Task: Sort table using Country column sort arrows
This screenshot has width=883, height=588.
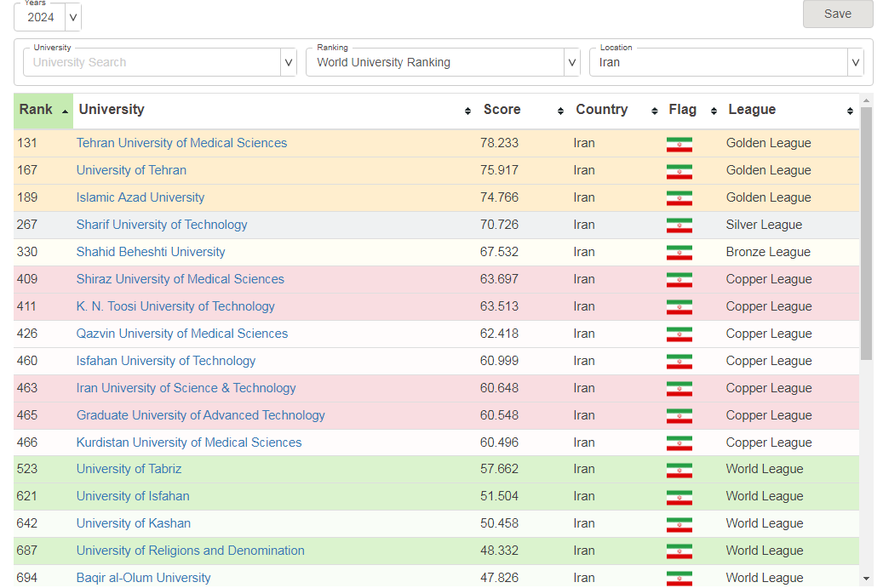Action: point(654,111)
